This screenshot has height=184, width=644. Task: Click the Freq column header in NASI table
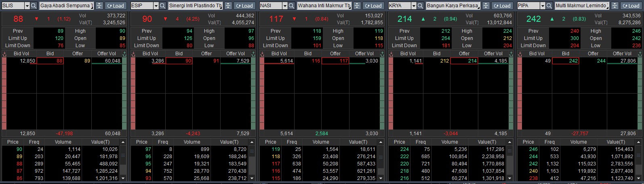tap(292, 142)
